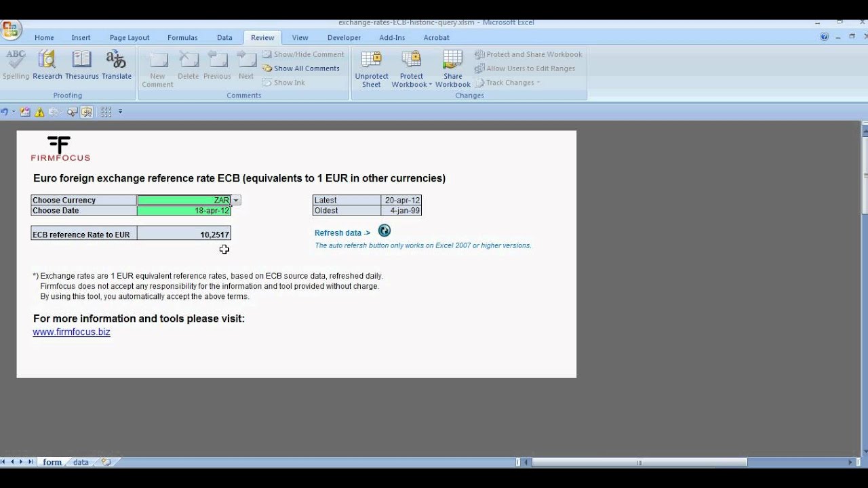Switch to the Formulas tab
Viewport: 868px width, 488px height.
tap(182, 38)
